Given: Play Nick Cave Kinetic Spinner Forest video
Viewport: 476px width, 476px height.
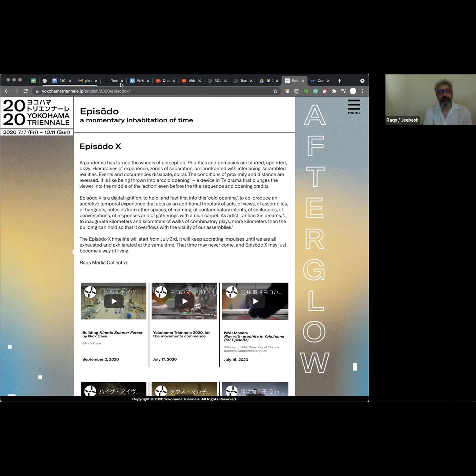Looking at the screenshot, I should pos(114,301).
